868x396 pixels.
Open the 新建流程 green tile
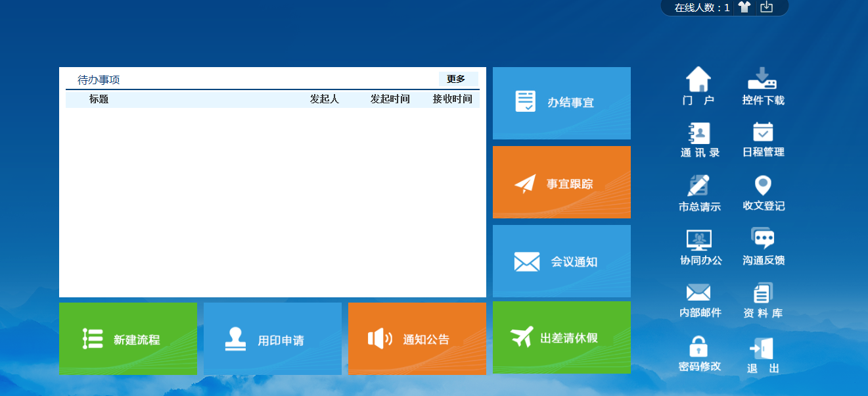(x=128, y=339)
